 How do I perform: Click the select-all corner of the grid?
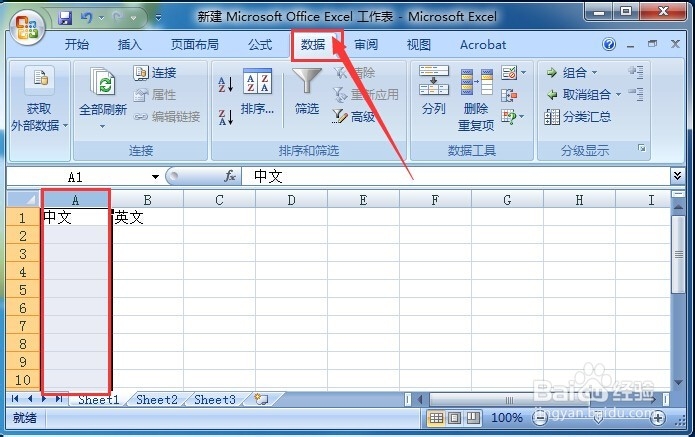[x=23, y=199]
